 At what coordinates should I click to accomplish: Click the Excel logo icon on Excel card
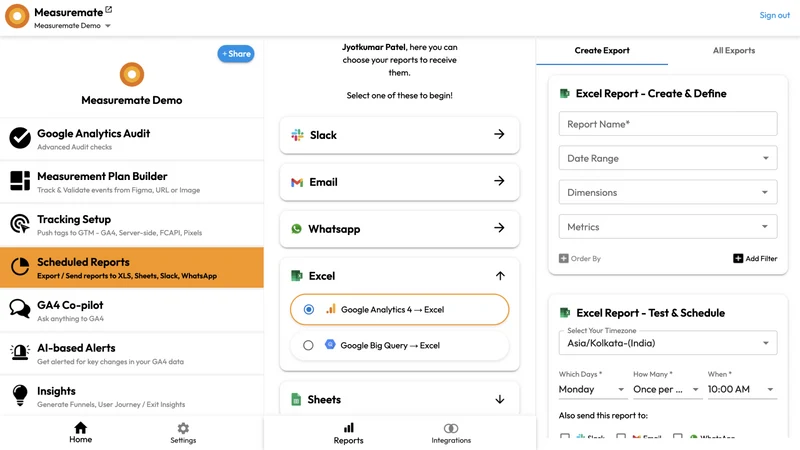[296, 276]
